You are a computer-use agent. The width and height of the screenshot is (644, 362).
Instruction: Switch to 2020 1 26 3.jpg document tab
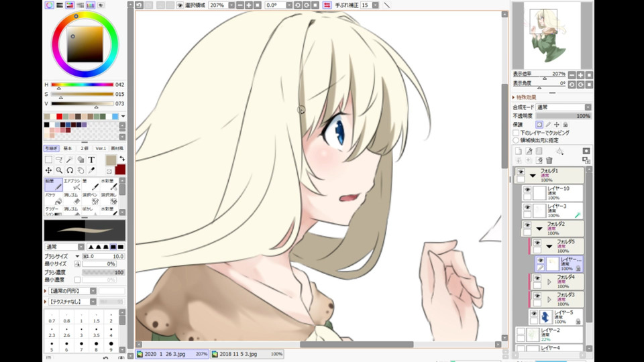(x=172, y=354)
